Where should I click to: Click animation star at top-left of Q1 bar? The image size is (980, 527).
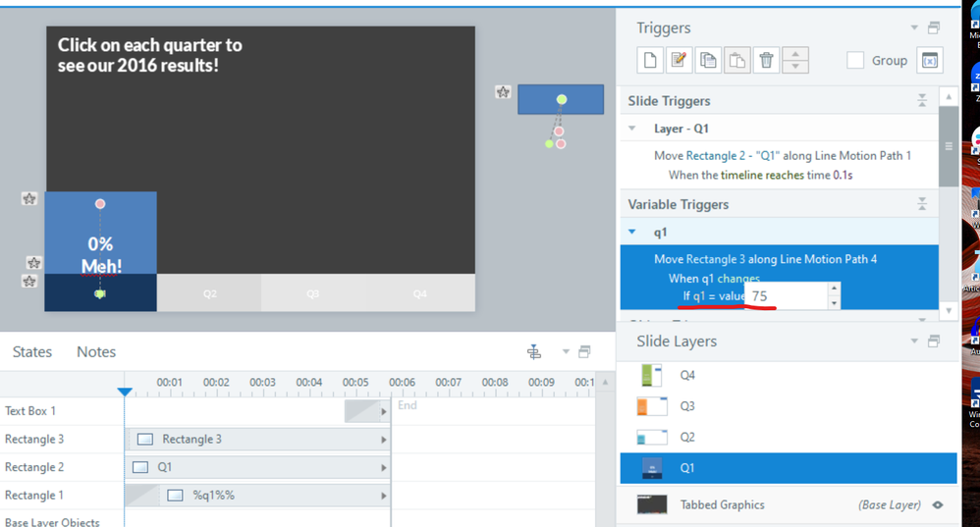tap(29, 198)
